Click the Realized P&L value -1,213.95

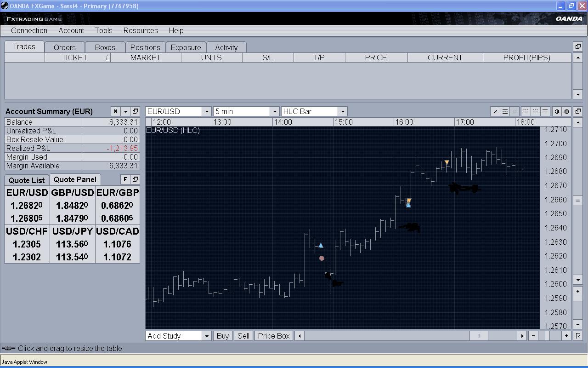[122, 148]
